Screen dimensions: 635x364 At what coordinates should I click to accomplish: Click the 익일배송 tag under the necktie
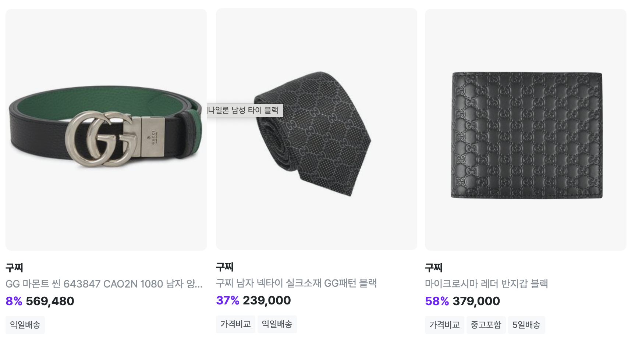pos(277,324)
